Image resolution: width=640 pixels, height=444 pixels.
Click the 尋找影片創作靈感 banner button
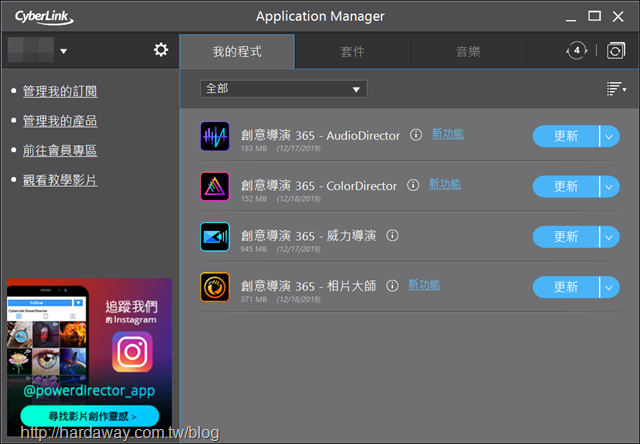[90, 416]
